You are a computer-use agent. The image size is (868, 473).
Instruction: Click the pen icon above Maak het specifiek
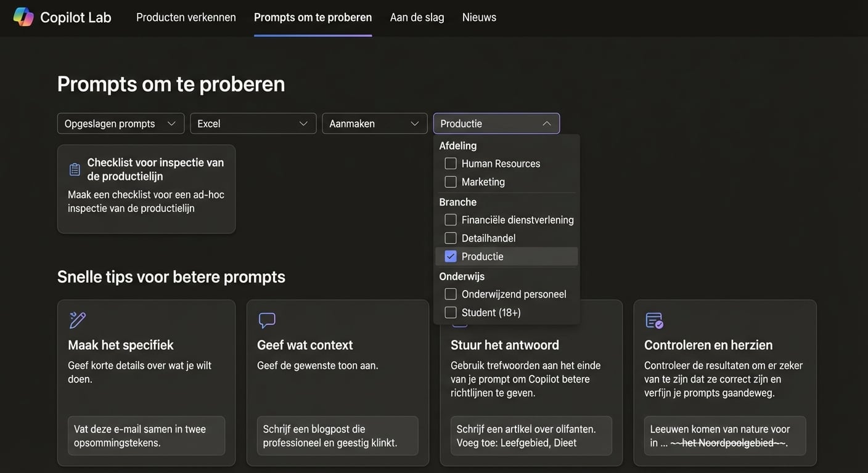(76, 319)
